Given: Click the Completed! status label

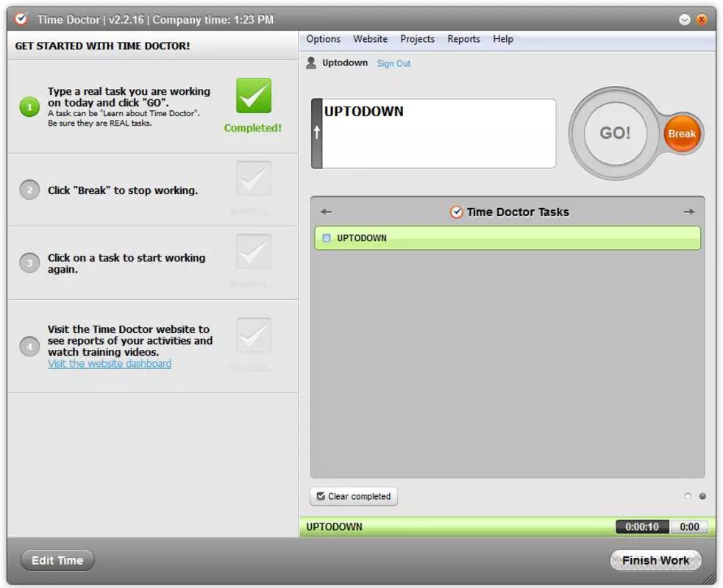Looking at the screenshot, I should point(253,128).
